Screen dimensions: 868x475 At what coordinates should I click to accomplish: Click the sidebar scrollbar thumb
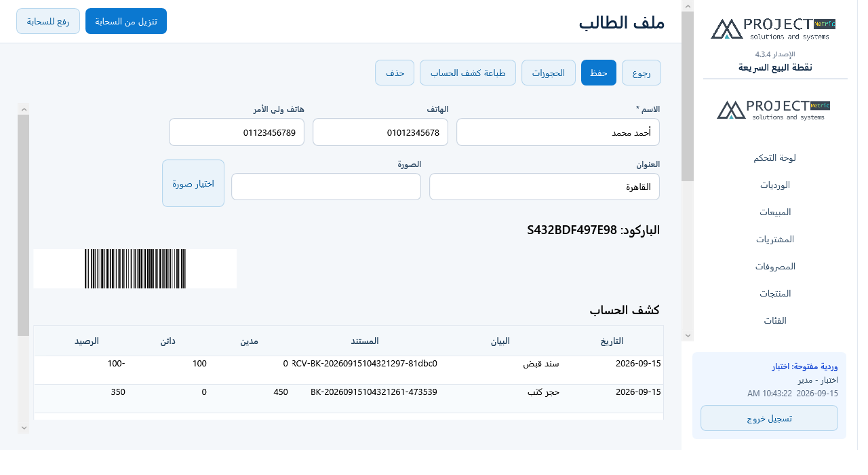coord(688,96)
